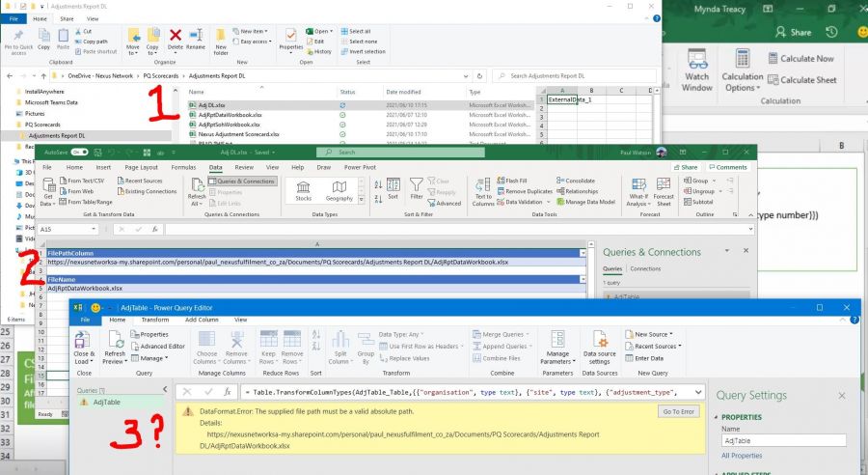Click Rename in File Explorer ribbon

click(x=196, y=39)
